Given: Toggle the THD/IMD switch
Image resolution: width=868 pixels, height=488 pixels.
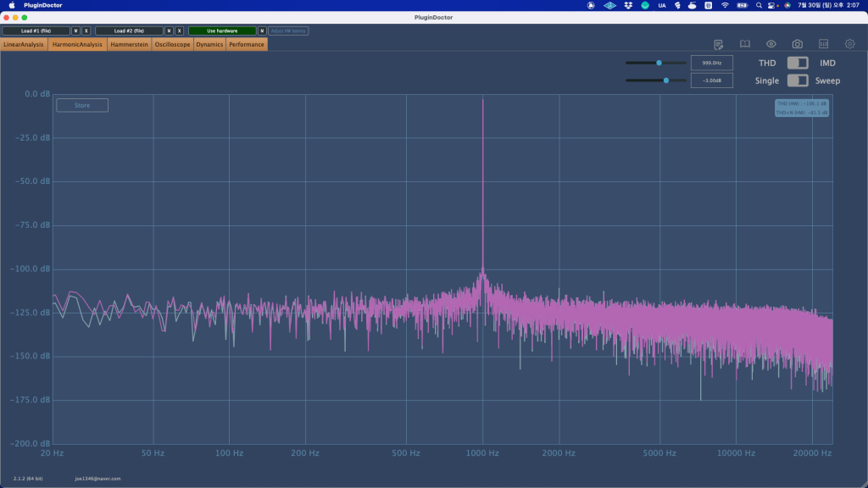Looking at the screenshot, I should click(798, 63).
